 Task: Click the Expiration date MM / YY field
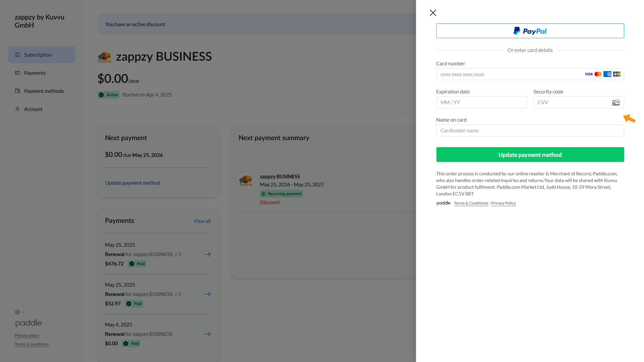point(481,103)
